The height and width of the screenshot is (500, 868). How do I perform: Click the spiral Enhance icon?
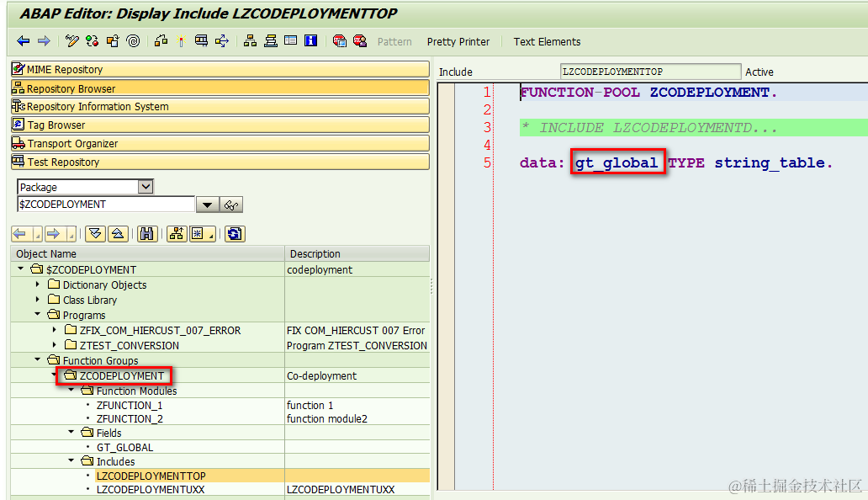[134, 41]
